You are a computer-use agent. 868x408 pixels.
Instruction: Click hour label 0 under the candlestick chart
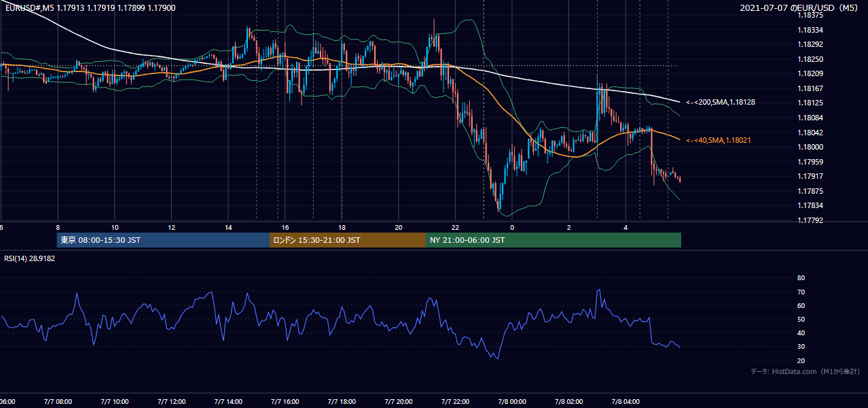(x=512, y=228)
